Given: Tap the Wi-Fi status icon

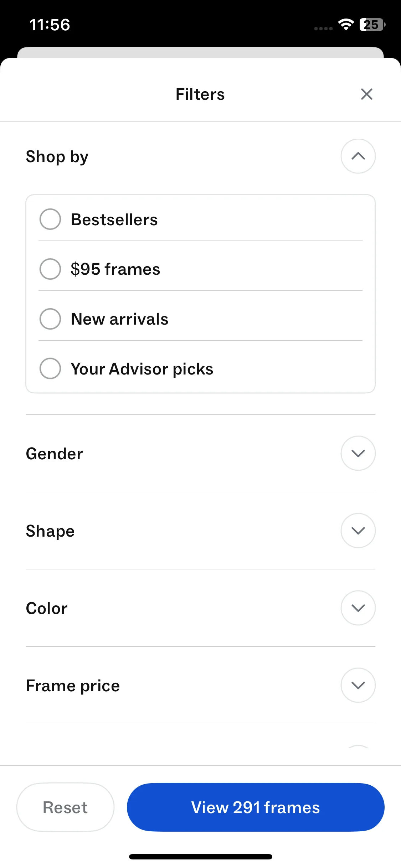Looking at the screenshot, I should pos(346,25).
